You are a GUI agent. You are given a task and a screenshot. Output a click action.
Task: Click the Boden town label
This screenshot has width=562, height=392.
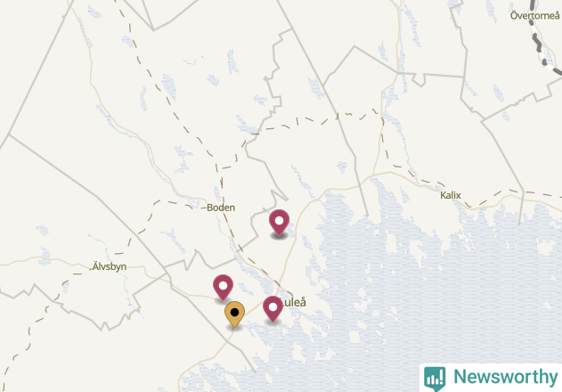point(221,208)
